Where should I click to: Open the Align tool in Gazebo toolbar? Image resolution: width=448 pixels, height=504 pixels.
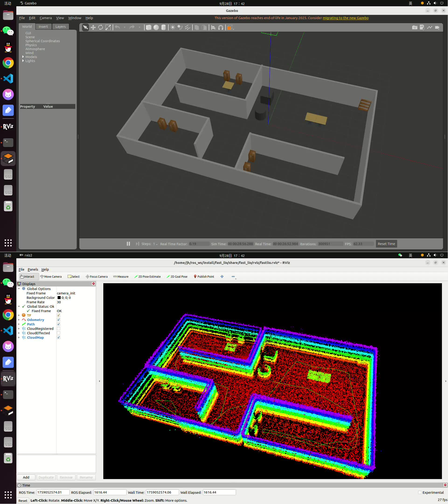213,27
